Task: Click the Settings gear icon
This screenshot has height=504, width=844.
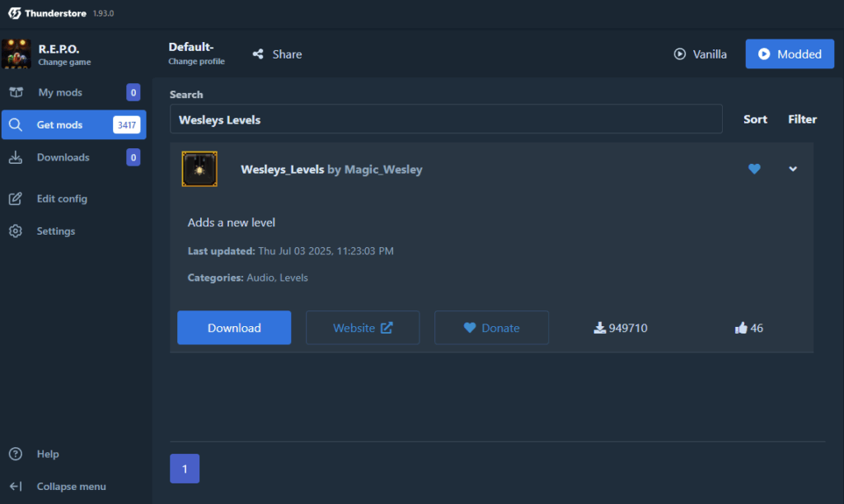Action: point(16,231)
